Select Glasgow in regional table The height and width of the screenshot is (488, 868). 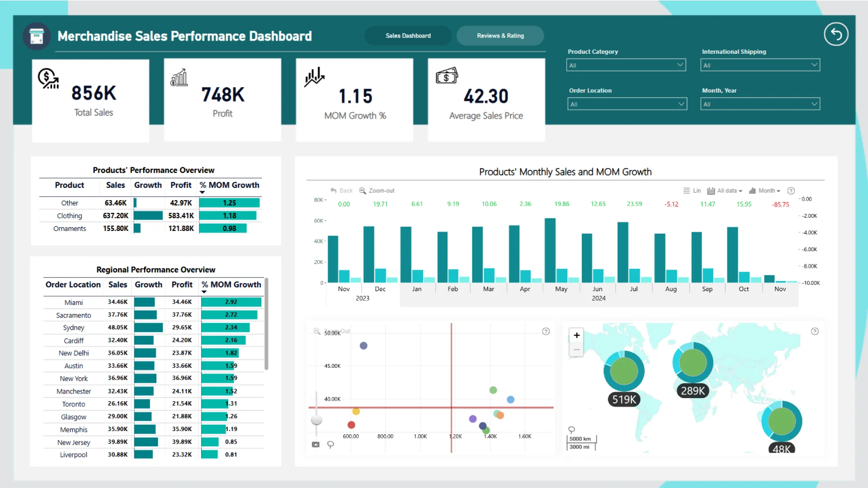click(x=154, y=417)
